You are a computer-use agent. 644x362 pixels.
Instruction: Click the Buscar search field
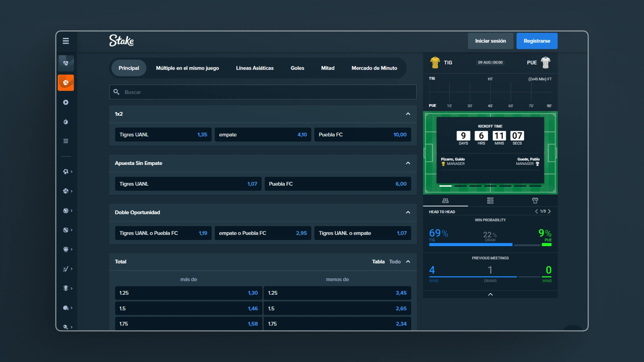click(x=263, y=92)
